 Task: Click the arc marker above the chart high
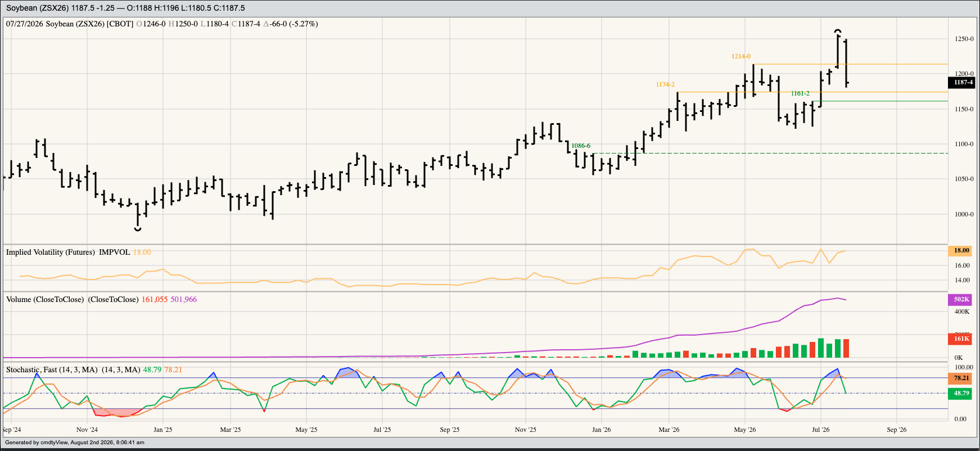[x=838, y=30]
